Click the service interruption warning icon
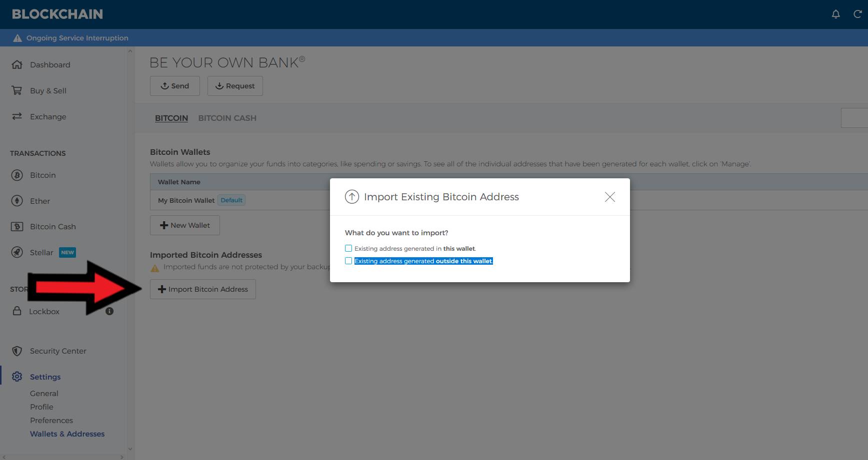Screen dimensions: 868x460 (x=17, y=38)
